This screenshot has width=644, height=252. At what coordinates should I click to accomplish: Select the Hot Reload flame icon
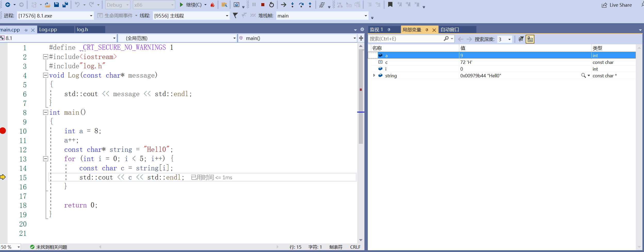pos(212,5)
